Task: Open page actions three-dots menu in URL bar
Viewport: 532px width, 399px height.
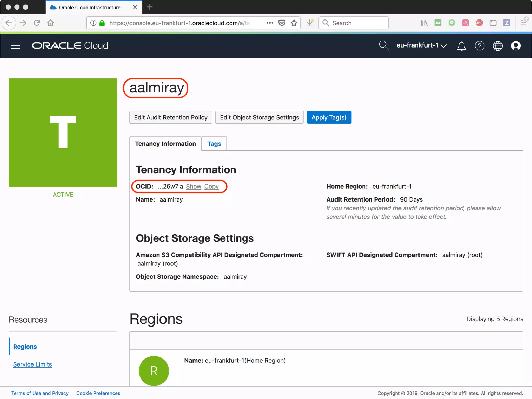Action: click(x=270, y=23)
